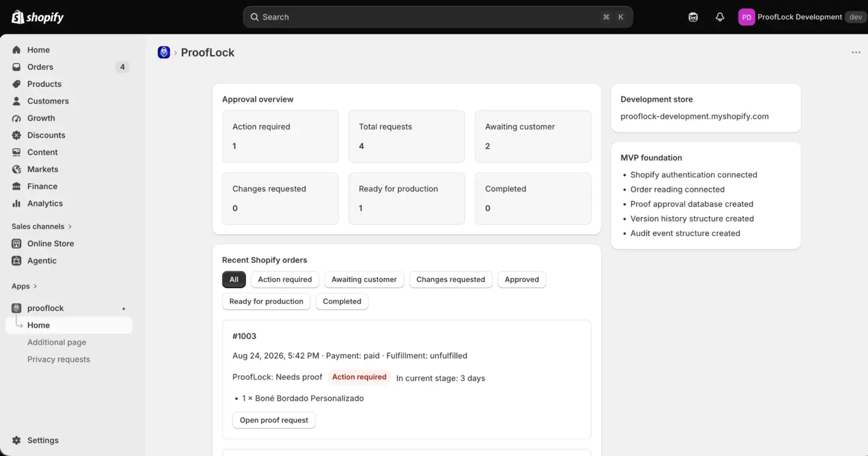Click the Shopify logo
Image resolution: width=868 pixels, height=456 pixels.
click(37, 17)
